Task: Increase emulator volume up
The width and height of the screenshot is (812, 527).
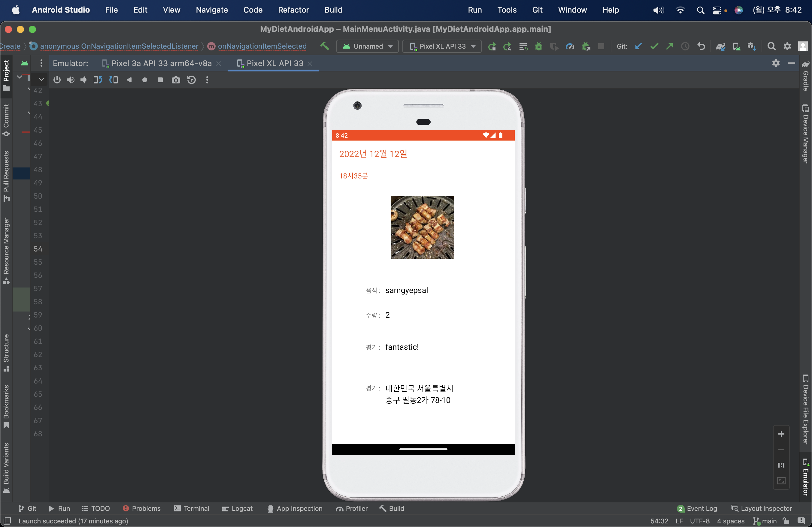Action: (71, 80)
